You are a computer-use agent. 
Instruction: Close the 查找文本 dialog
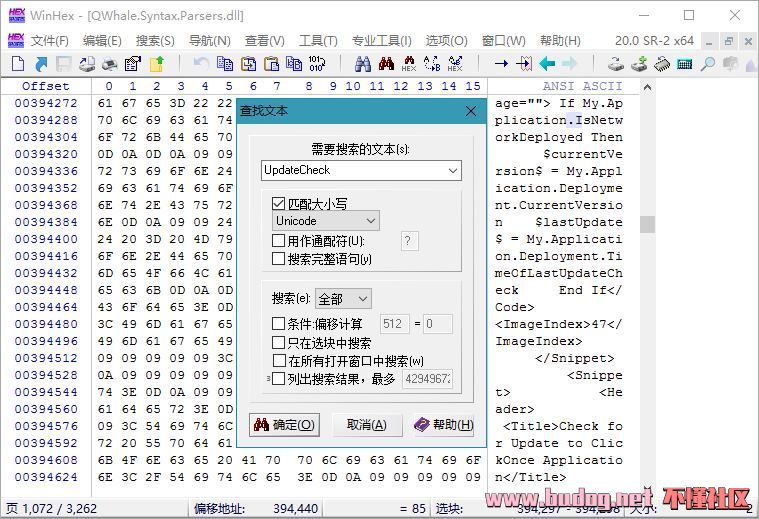coord(471,111)
